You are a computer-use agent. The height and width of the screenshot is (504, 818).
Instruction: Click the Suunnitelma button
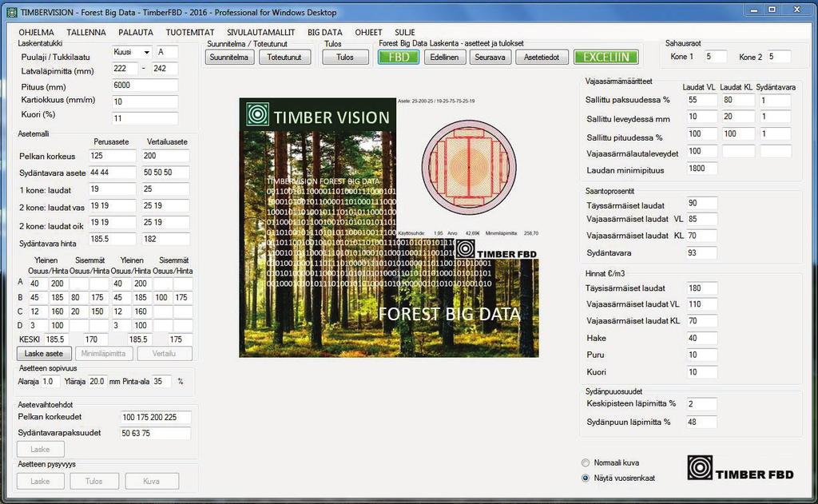click(229, 58)
